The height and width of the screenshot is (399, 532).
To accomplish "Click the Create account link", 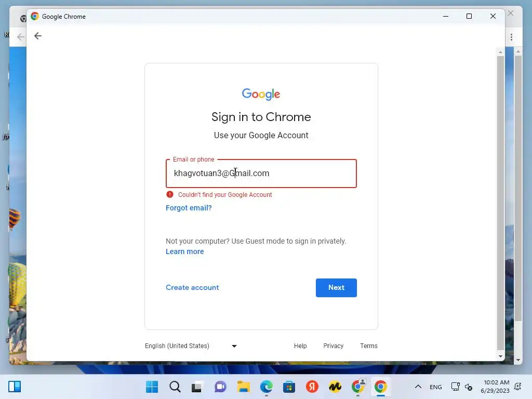I will [192, 287].
